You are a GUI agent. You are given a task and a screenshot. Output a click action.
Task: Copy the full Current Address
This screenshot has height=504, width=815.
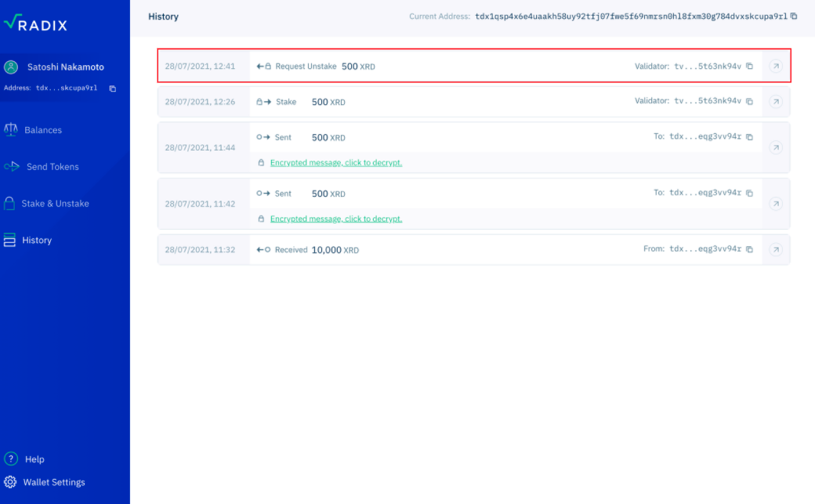point(794,16)
